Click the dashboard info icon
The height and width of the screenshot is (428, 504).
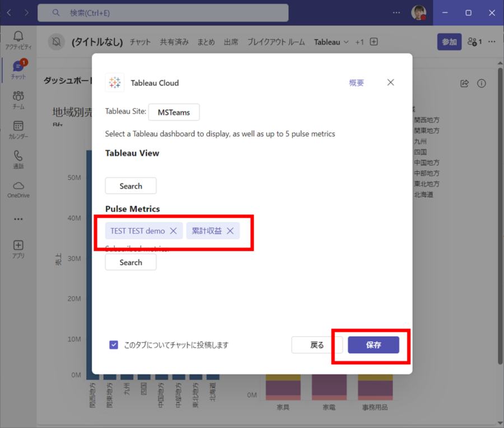[481, 83]
